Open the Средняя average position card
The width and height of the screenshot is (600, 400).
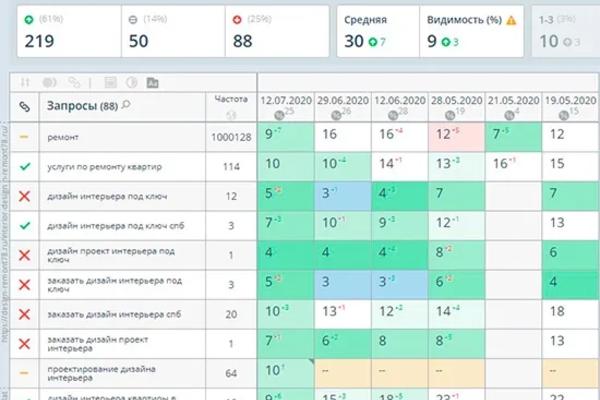coord(378,31)
